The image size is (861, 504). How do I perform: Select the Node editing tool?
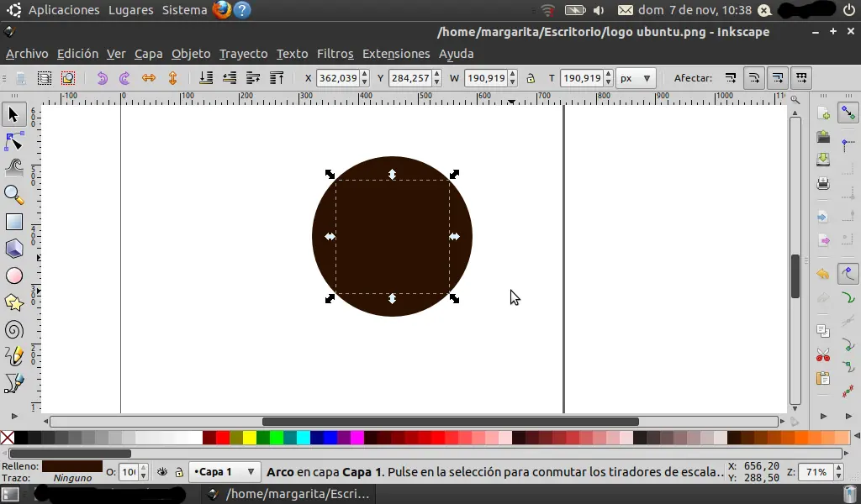tap(13, 141)
